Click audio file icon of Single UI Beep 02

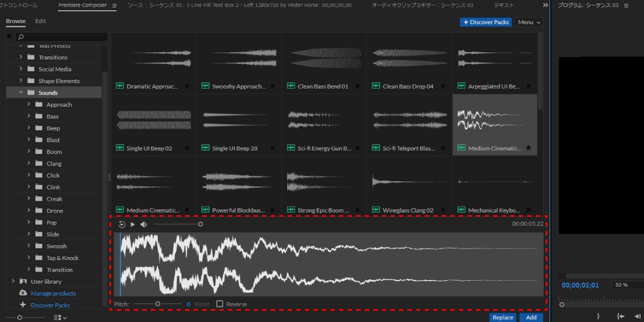pos(120,148)
